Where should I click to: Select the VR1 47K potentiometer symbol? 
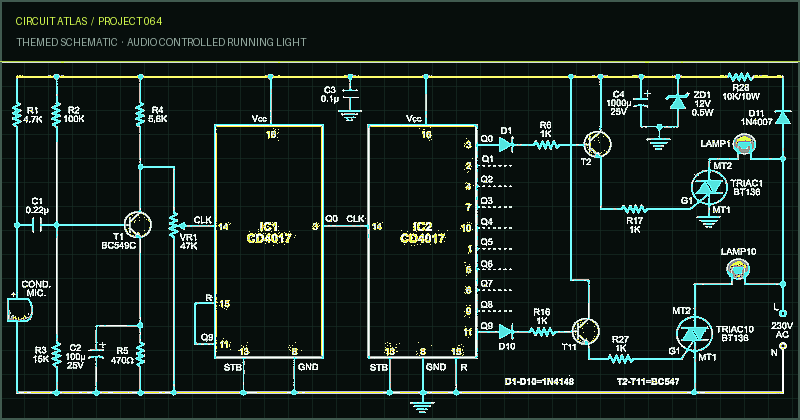tap(174, 225)
